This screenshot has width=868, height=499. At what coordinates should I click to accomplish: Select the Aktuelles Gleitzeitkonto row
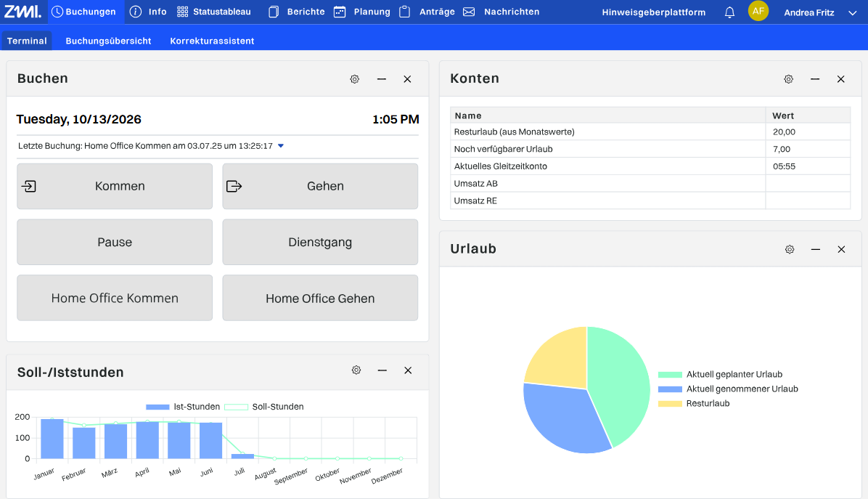(x=650, y=166)
